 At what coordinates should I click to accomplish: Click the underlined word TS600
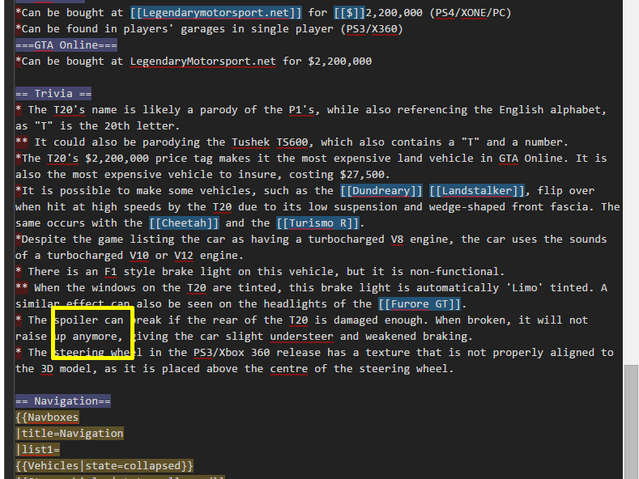click(292, 142)
